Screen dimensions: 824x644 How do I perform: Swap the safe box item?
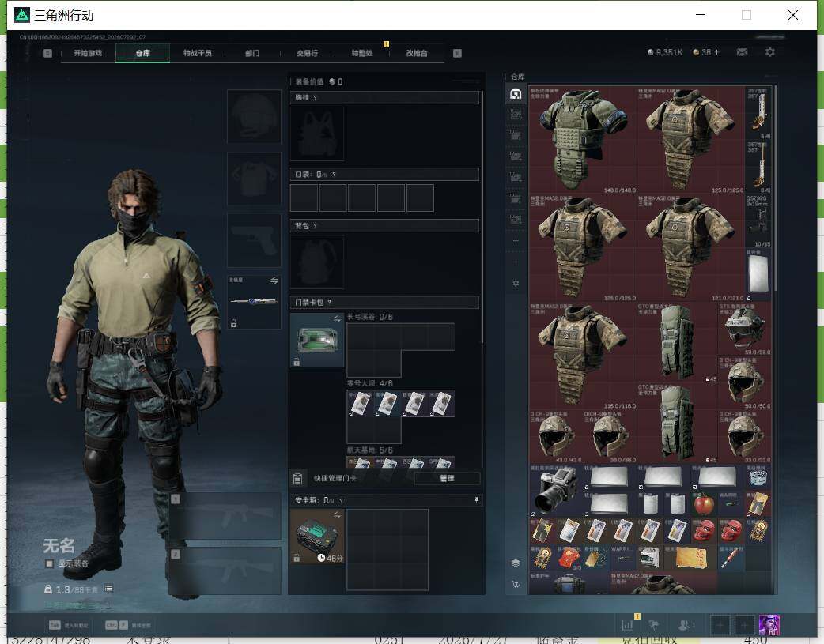337,514
